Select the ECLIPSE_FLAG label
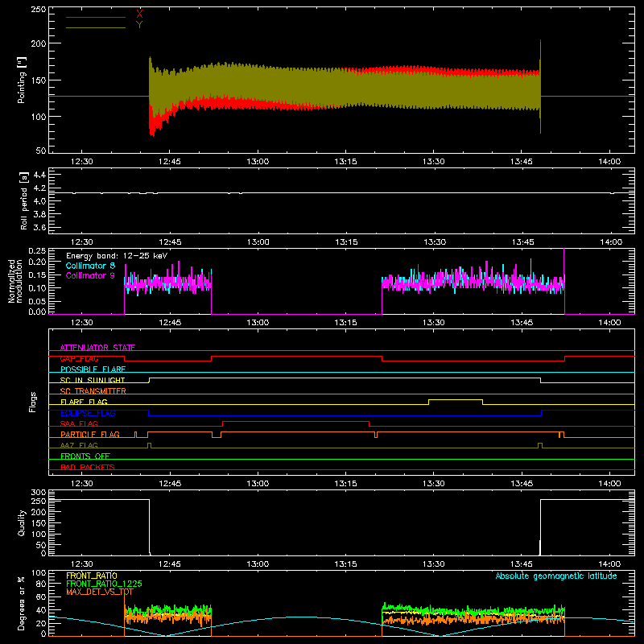 point(88,413)
